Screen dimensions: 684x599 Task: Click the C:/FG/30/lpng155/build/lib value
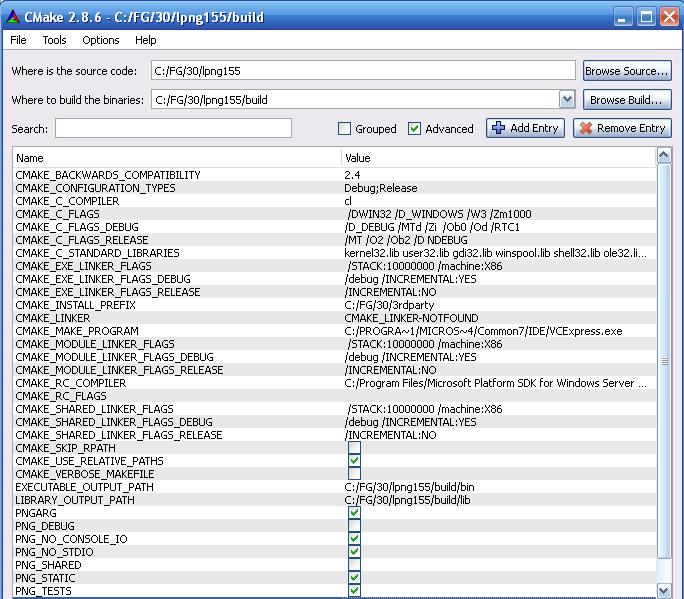407,500
